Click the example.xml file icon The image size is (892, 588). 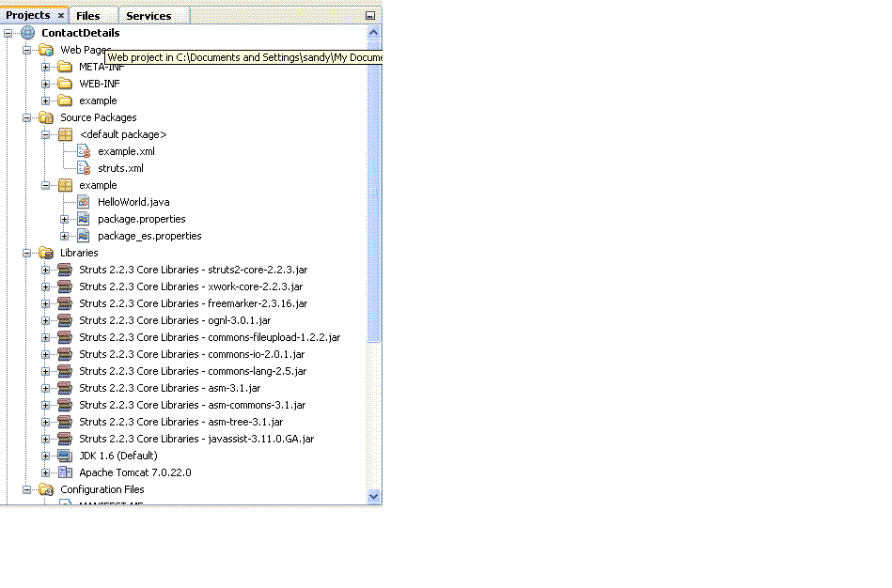pyautogui.click(x=84, y=152)
